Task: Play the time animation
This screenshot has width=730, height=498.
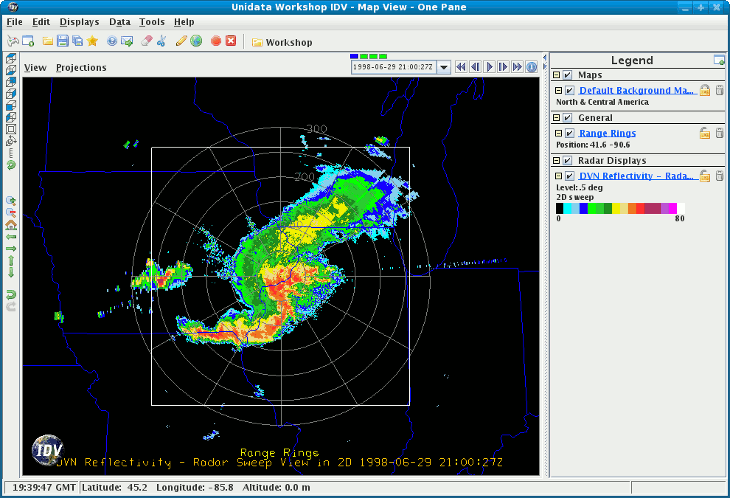Action: tap(490, 67)
